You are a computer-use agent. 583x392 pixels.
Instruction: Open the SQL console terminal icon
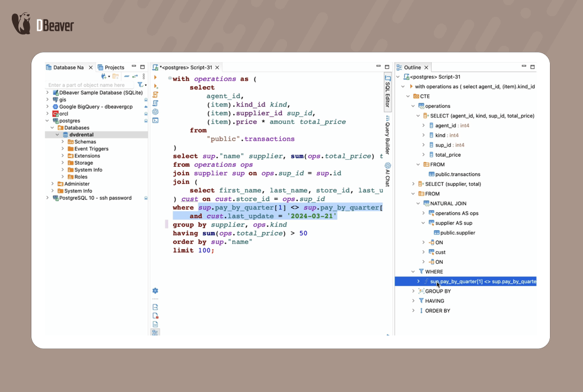155,120
